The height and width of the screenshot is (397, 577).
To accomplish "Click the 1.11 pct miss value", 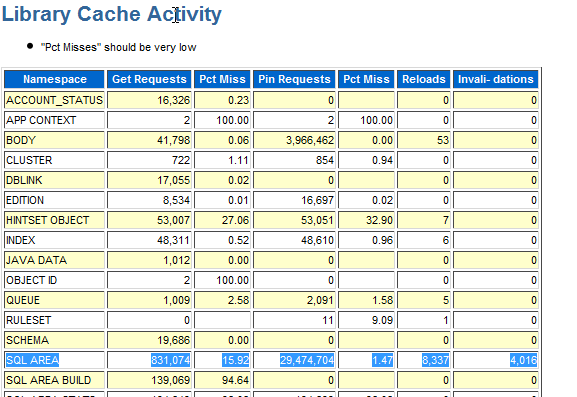I will coord(238,160).
